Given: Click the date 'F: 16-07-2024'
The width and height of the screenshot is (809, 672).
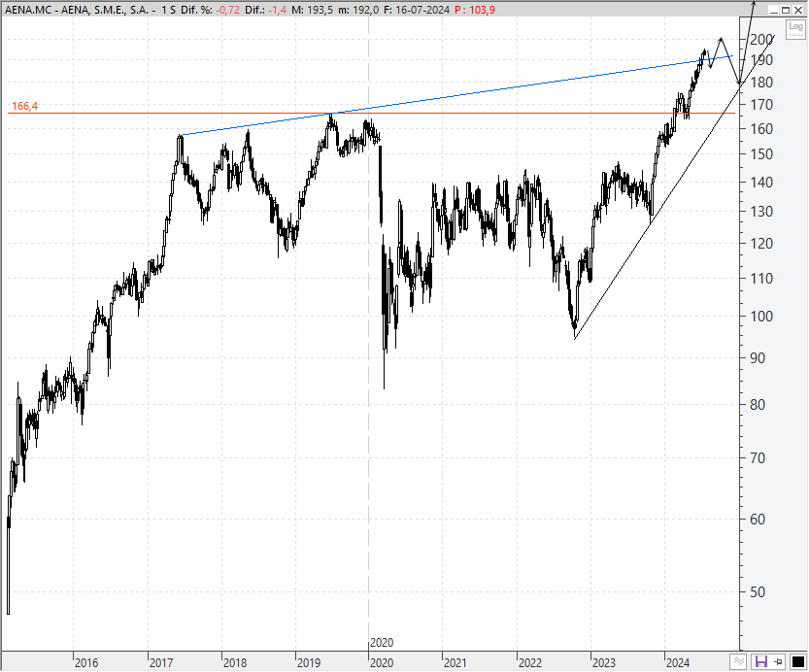Looking at the screenshot, I should click(x=417, y=10).
